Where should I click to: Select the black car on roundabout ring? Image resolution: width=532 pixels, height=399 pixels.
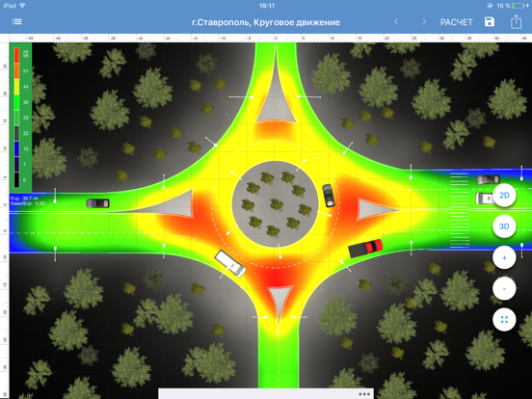[328, 196]
